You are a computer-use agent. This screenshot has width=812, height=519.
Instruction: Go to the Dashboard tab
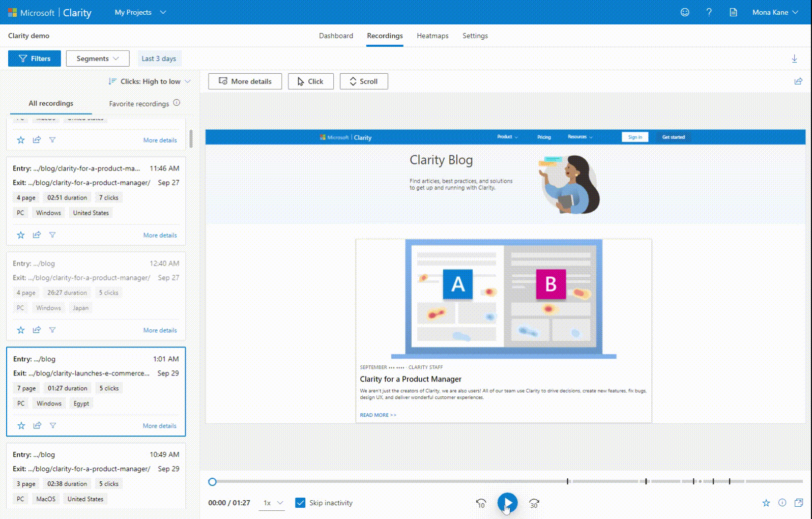pos(336,36)
